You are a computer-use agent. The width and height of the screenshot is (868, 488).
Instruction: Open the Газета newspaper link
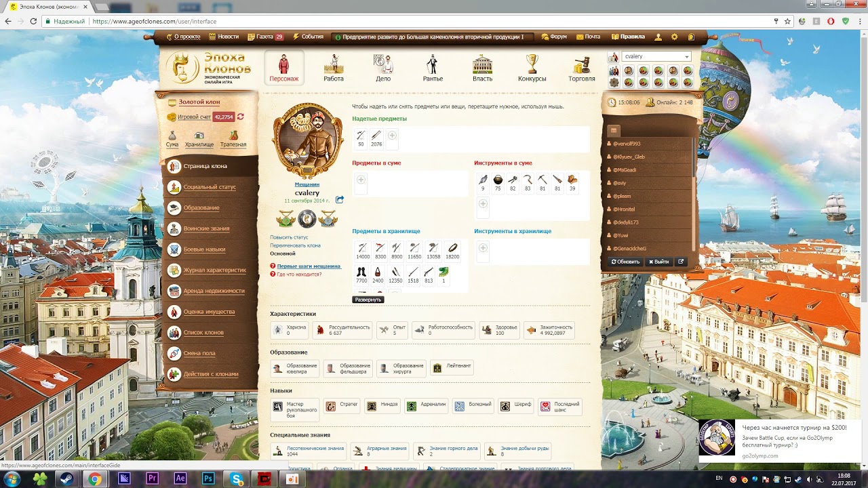[265, 37]
